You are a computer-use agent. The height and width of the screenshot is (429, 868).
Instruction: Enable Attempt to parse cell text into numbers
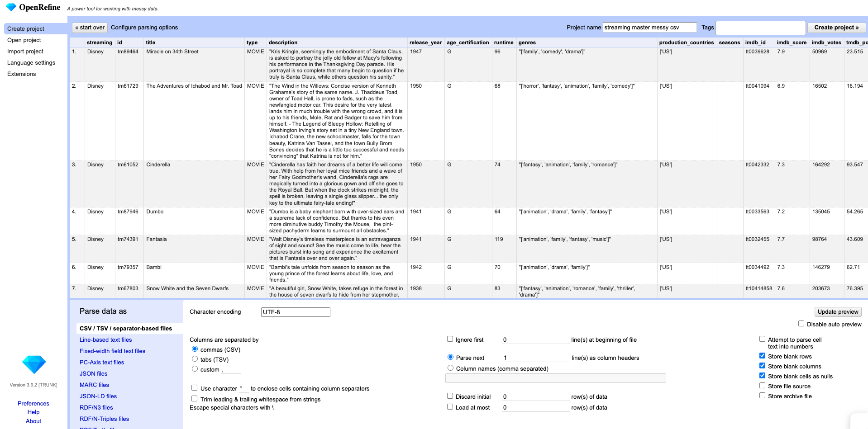pos(762,339)
